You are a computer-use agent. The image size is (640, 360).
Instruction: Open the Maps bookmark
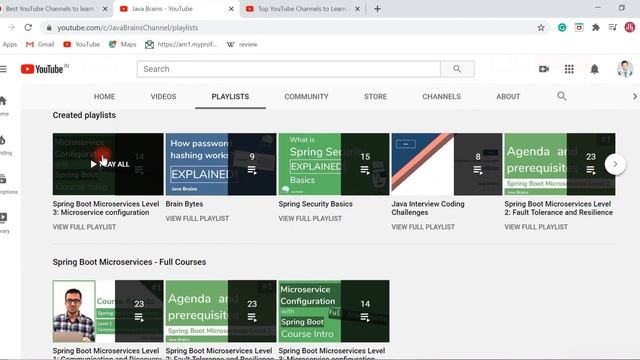[x=122, y=44]
